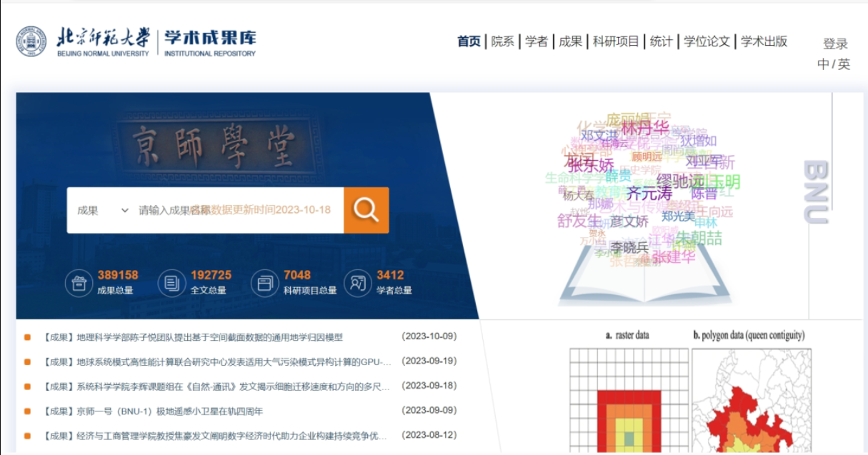
Task: Click the orange magnifying glass search icon
Action: click(365, 211)
